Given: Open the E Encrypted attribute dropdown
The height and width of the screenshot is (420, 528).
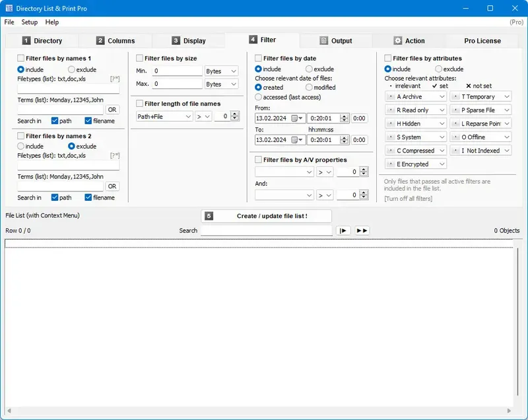Looking at the screenshot, I should coord(416,164).
